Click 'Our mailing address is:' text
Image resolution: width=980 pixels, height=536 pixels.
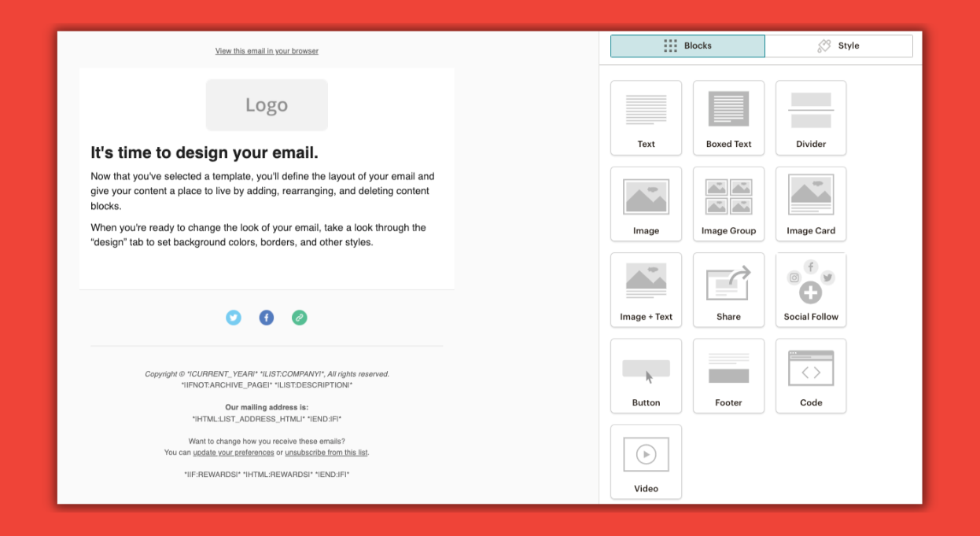click(x=267, y=407)
